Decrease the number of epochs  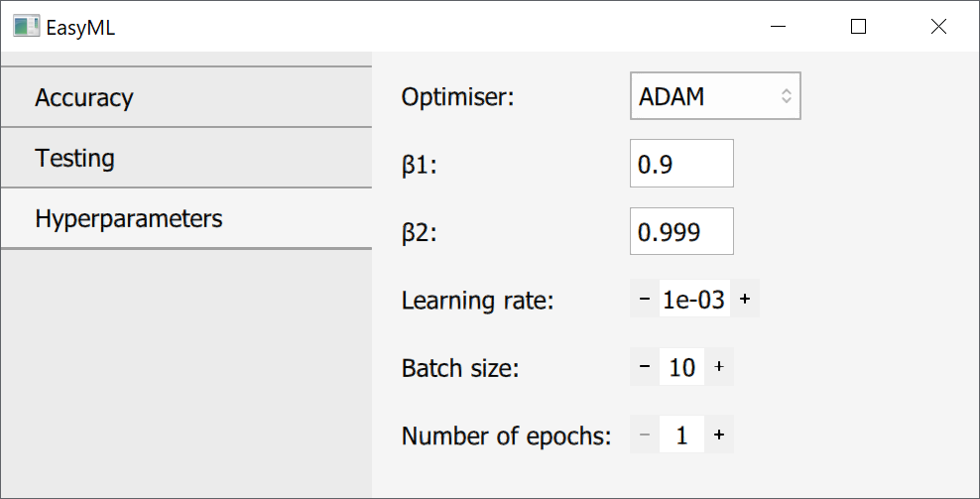click(x=645, y=435)
